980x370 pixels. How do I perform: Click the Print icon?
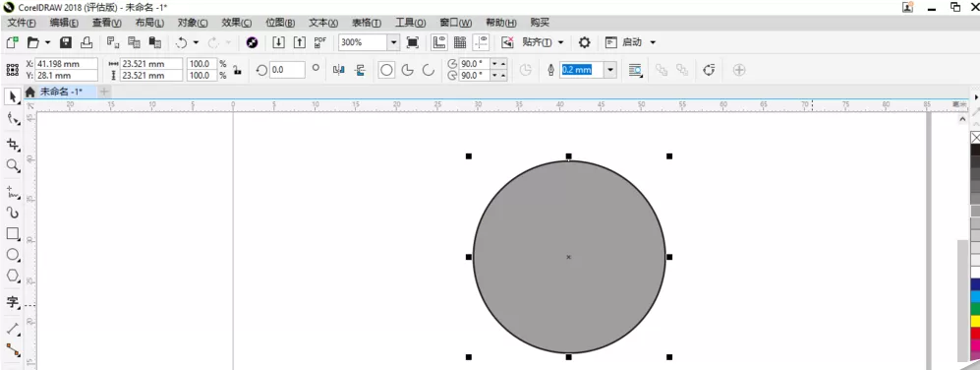(86, 42)
